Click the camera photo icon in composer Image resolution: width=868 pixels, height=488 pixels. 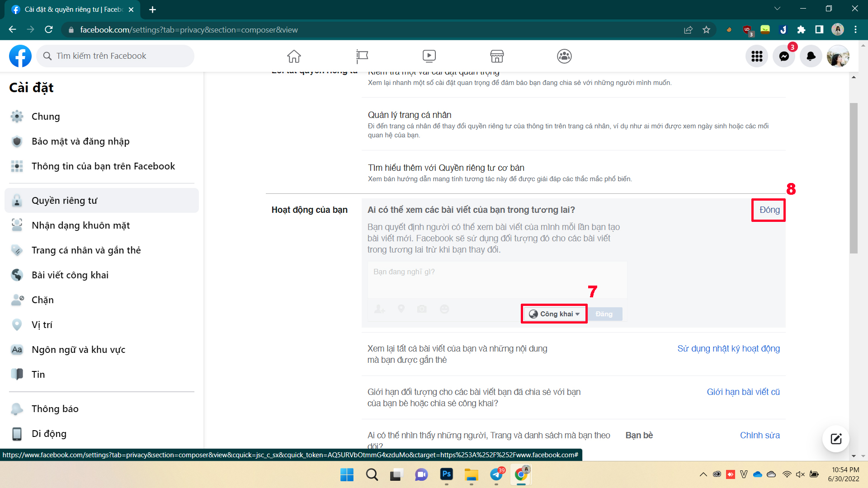pyautogui.click(x=422, y=309)
